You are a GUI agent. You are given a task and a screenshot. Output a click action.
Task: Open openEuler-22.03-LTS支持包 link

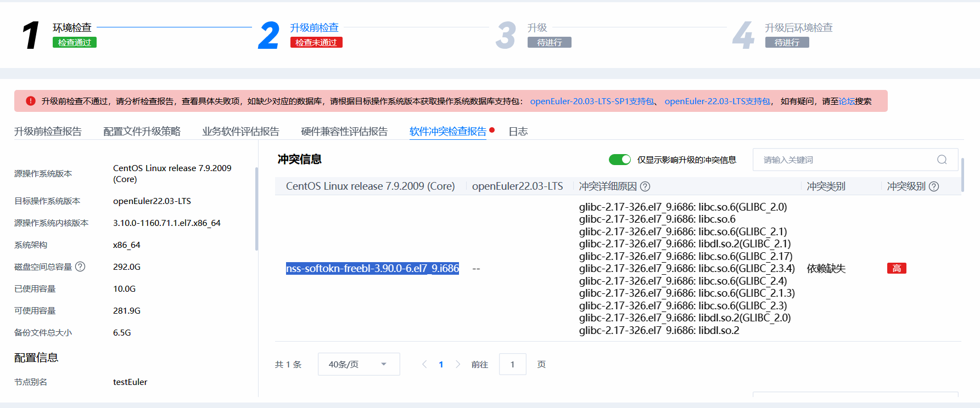pyautogui.click(x=717, y=101)
